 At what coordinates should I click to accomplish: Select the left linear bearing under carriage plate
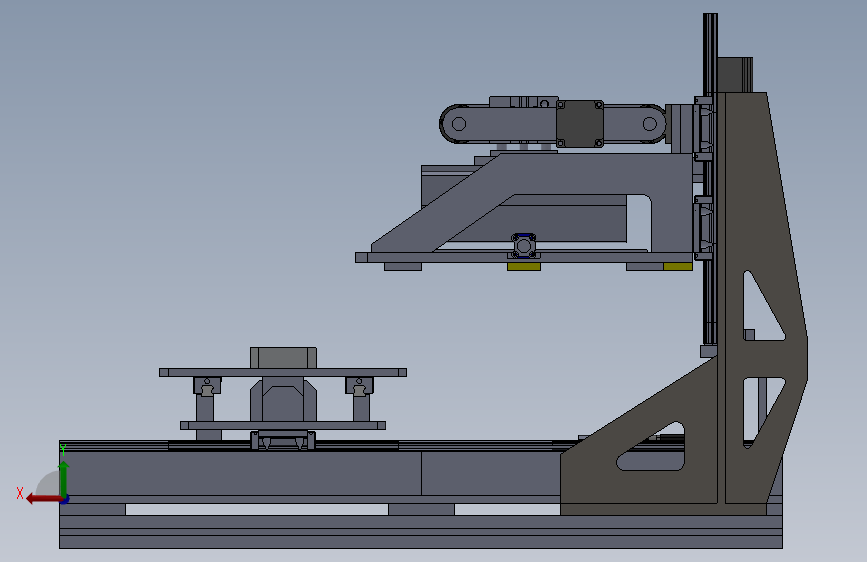(x=207, y=386)
